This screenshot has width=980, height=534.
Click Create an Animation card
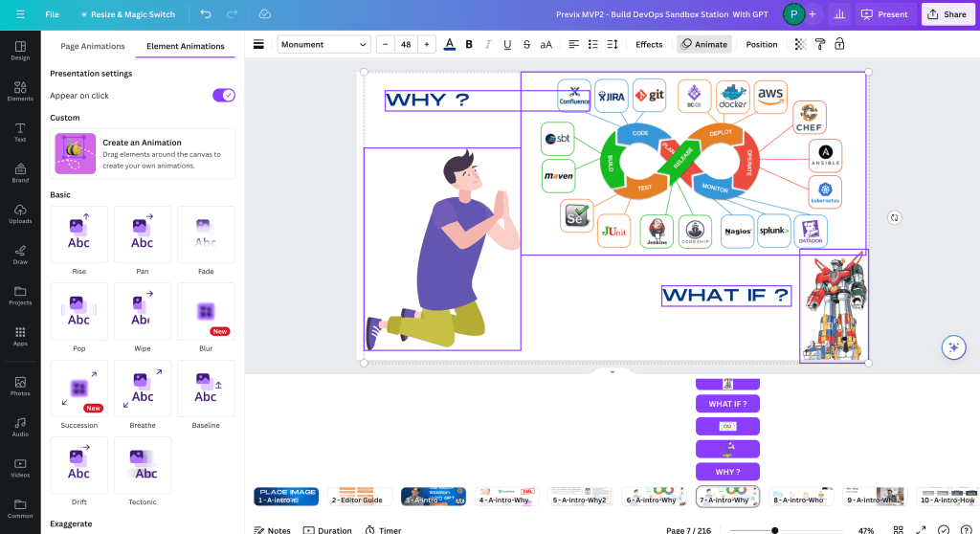click(x=143, y=154)
